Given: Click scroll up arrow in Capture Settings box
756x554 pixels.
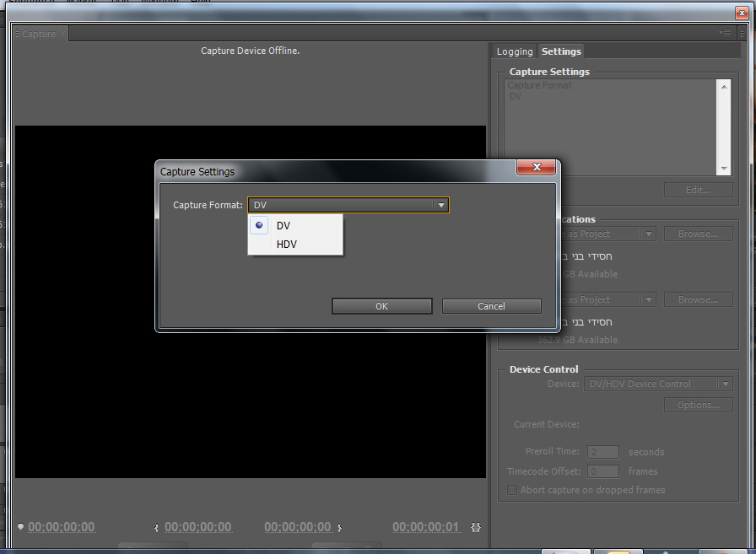Looking at the screenshot, I should click(724, 87).
